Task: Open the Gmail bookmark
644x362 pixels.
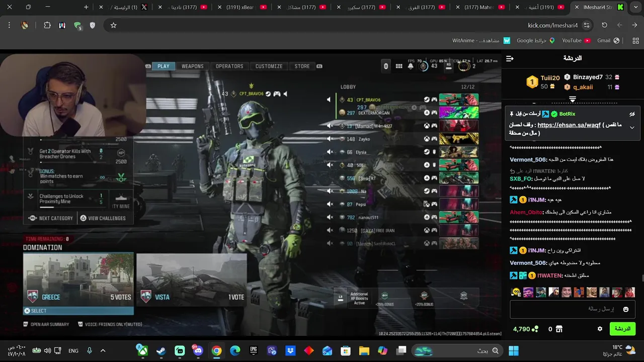Action: [x=608, y=40]
